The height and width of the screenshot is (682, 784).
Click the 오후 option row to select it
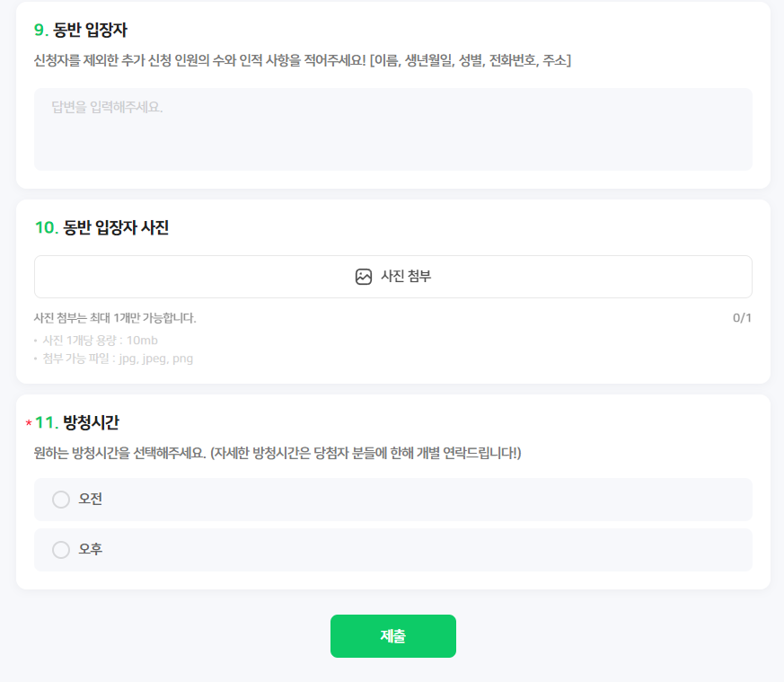pyautogui.click(x=392, y=549)
